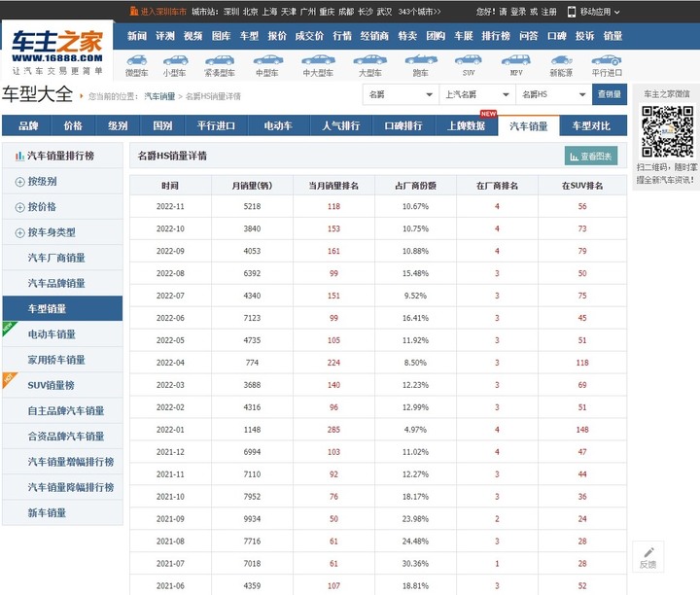Click 汽车销量 breadcrumb link

tap(159, 96)
